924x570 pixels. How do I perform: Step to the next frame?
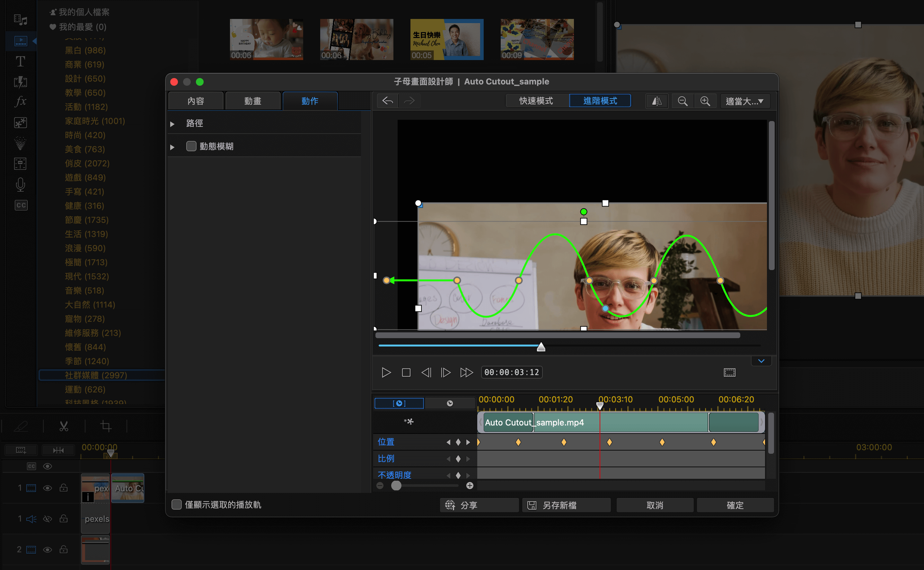click(445, 373)
